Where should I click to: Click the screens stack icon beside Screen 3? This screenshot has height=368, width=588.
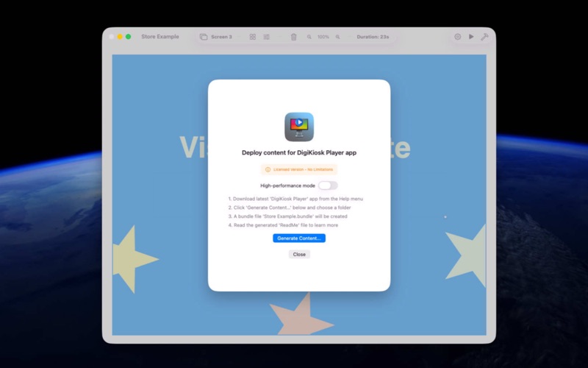(204, 37)
